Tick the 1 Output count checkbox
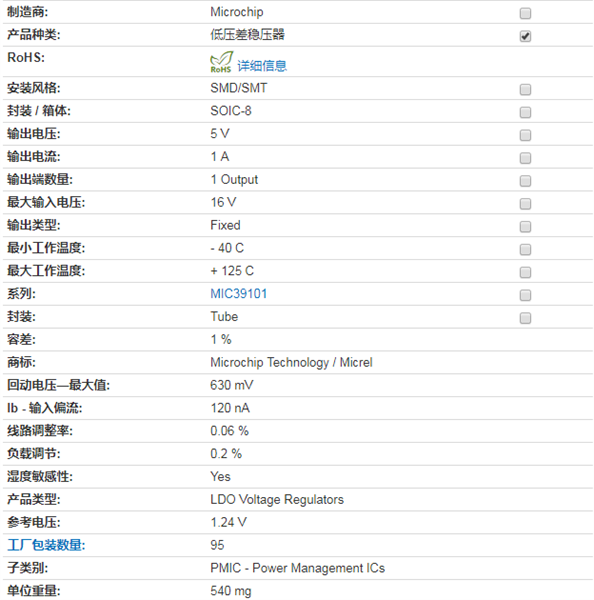The height and width of the screenshot is (600, 594). click(525, 181)
